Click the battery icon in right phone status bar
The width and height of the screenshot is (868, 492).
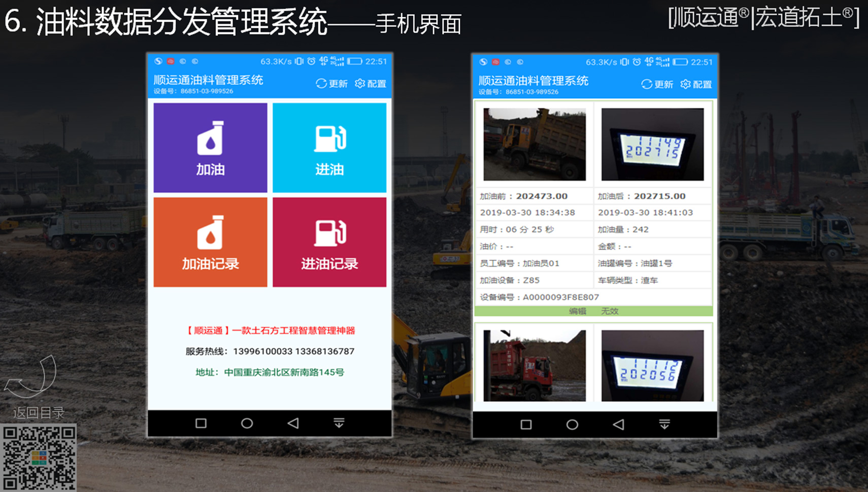click(680, 62)
